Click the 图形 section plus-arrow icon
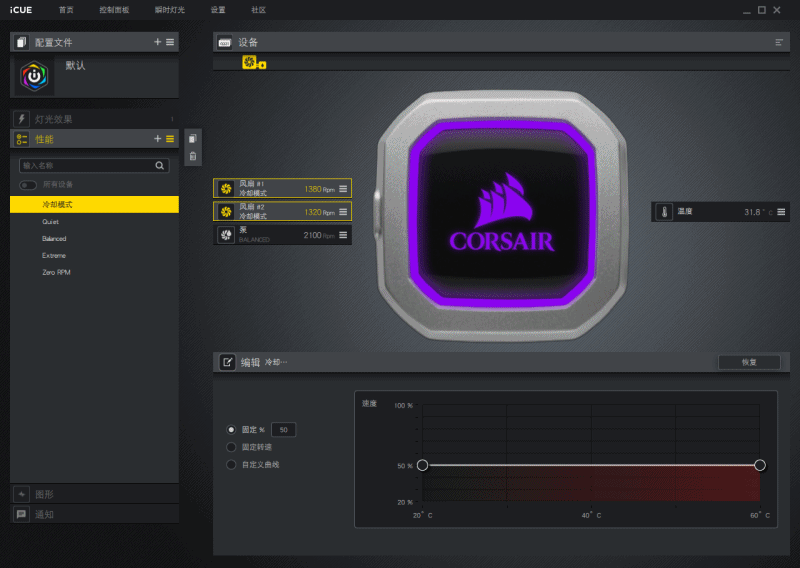 21,494
